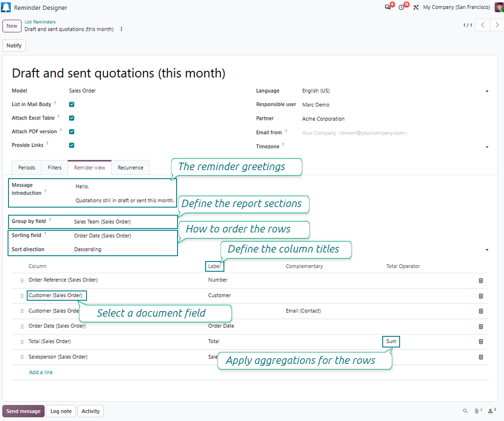Select the Remider view tab
This screenshot has width=504, height=421.
90,168
